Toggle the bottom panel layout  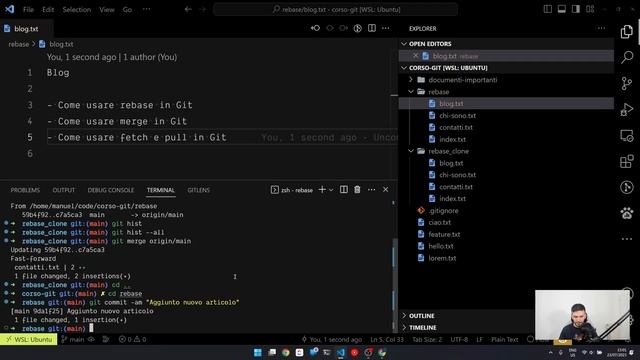click(x=562, y=9)
